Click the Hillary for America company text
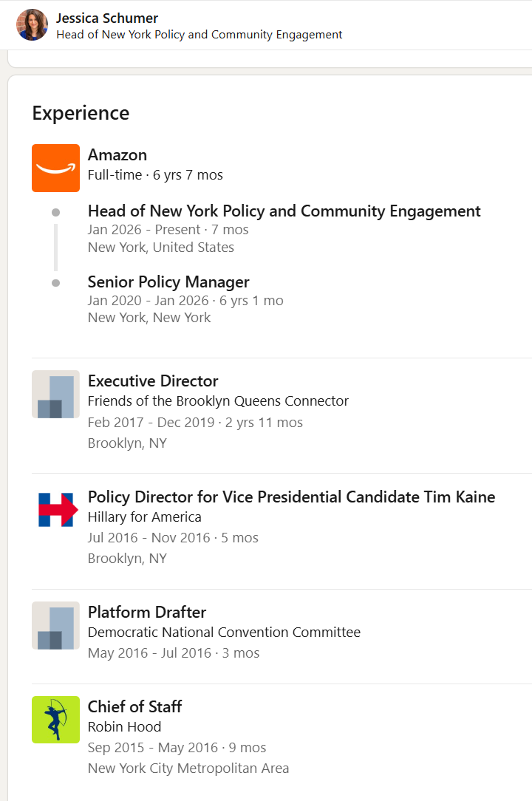The width and height of the screenshot is (532, 801). (x=145, y=517)
